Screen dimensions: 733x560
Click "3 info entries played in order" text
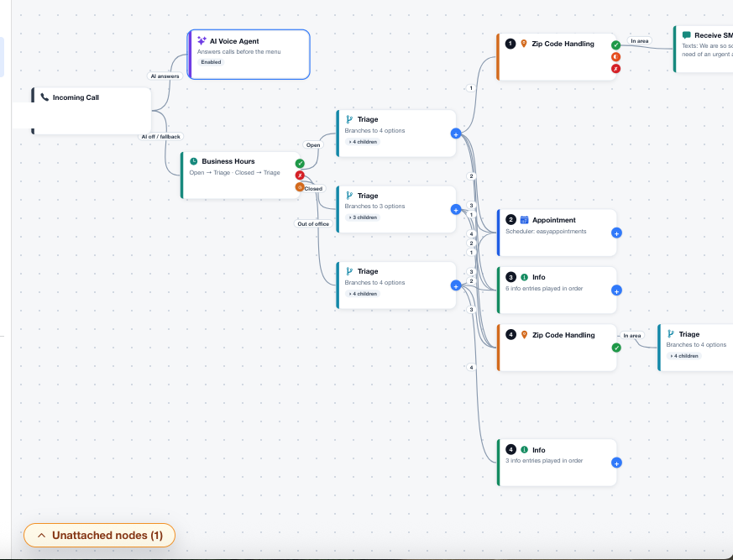544,460
